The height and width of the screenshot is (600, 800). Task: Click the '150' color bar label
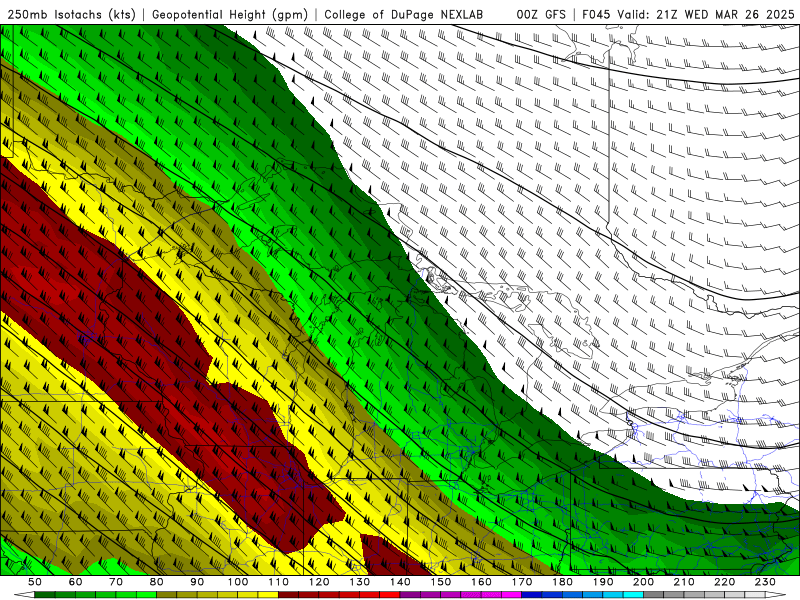(440, 582)
